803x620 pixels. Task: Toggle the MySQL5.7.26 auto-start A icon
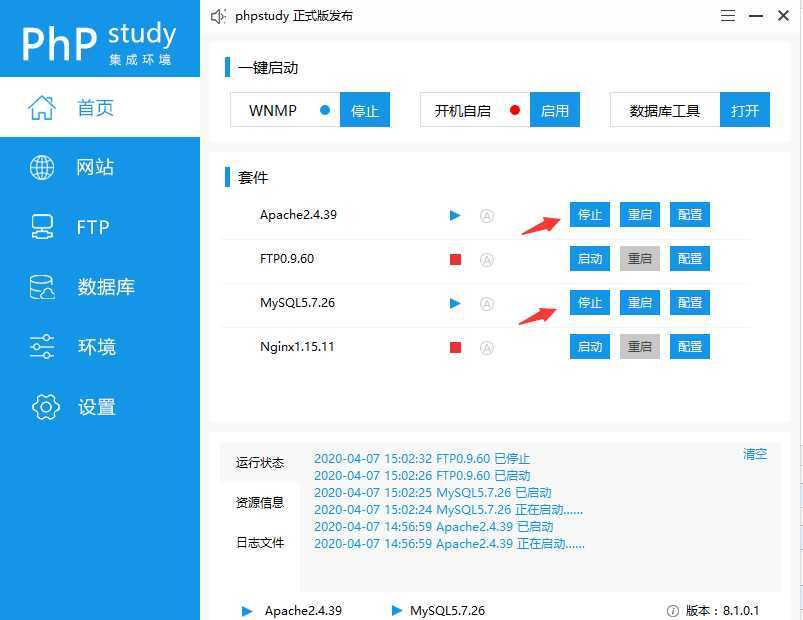tap(487, 304)
